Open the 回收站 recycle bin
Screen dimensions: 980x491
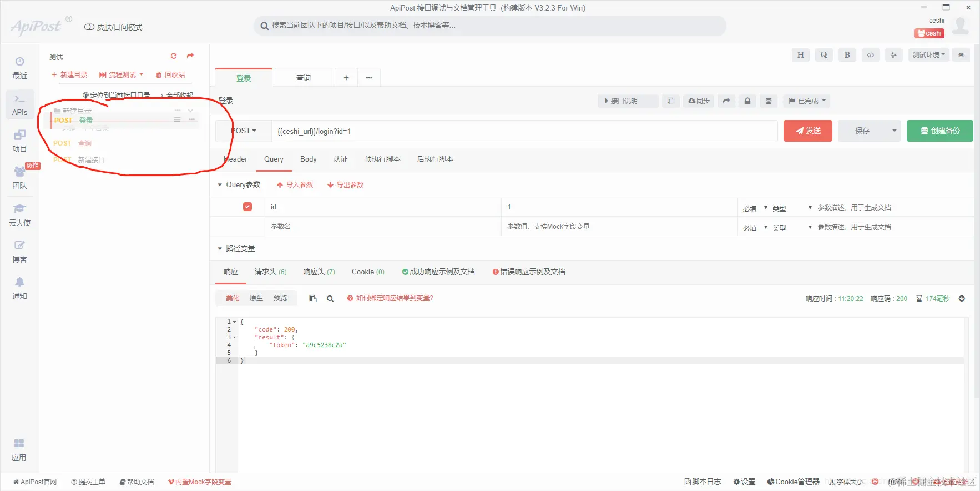170,75
